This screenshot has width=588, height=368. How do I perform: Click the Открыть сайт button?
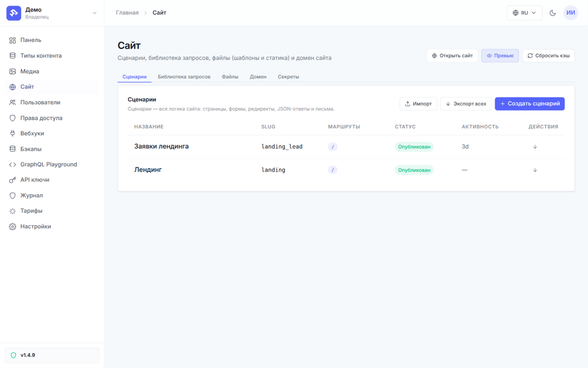(452, 56)
